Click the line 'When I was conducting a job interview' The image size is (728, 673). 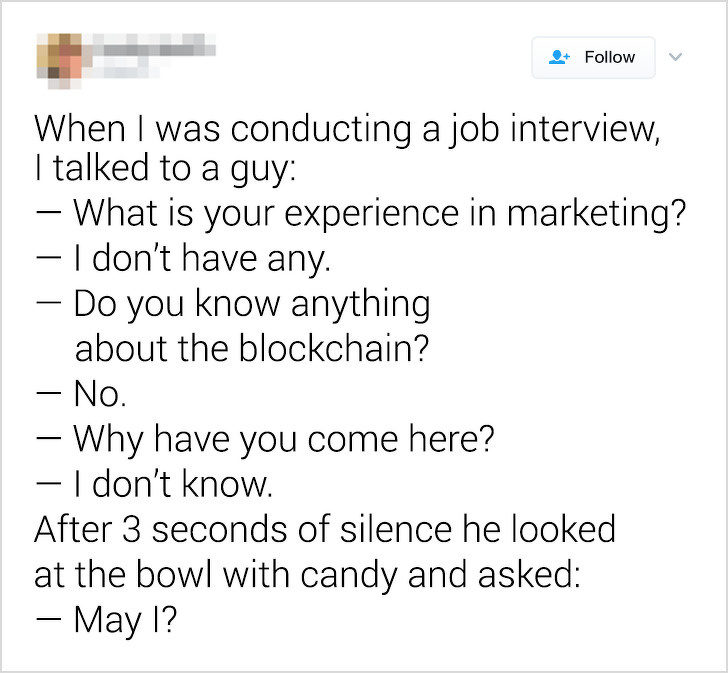347,129
